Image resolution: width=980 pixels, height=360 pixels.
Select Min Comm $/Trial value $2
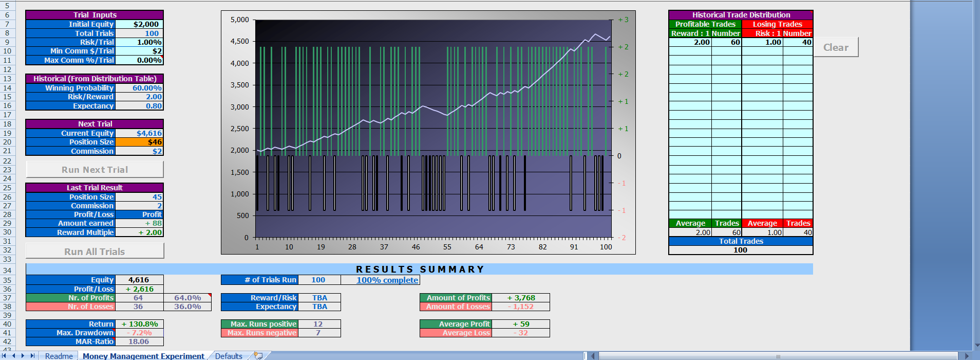[x=139, y=51]
